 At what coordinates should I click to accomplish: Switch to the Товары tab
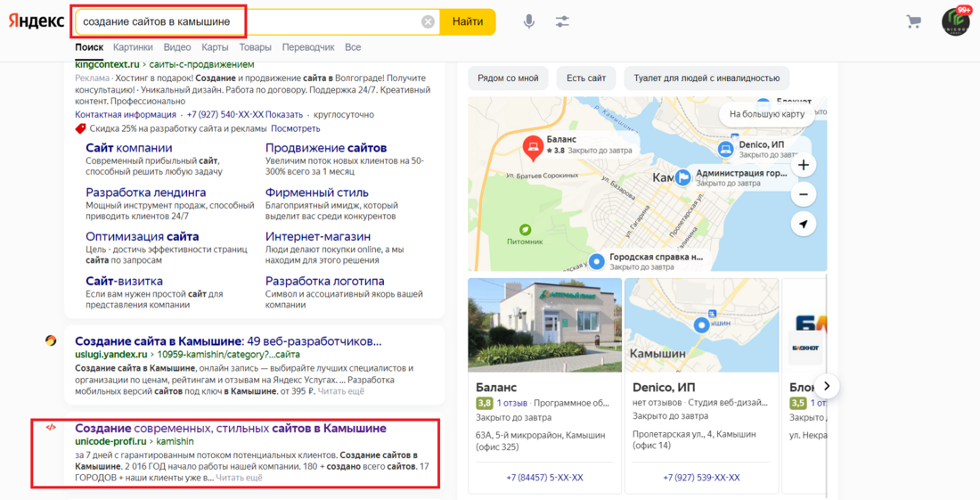click(255, 47)
